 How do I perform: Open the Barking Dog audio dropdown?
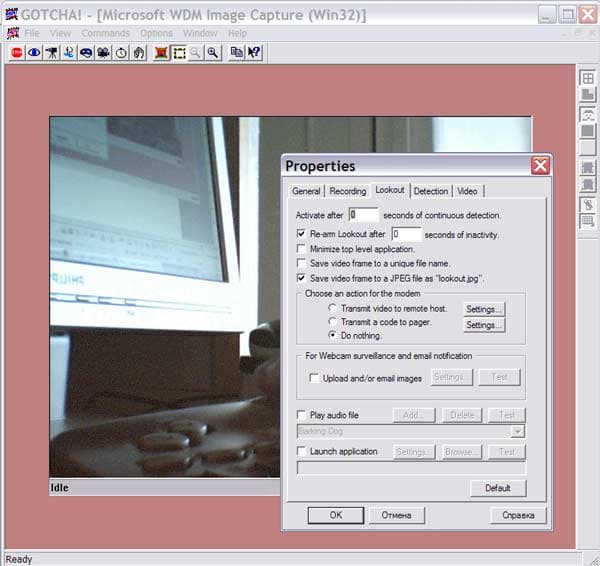pos(517,432)
